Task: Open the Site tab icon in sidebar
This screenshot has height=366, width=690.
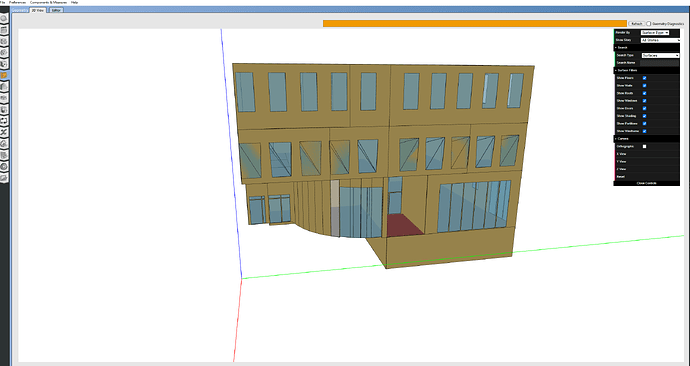Action: click(4, 18)
